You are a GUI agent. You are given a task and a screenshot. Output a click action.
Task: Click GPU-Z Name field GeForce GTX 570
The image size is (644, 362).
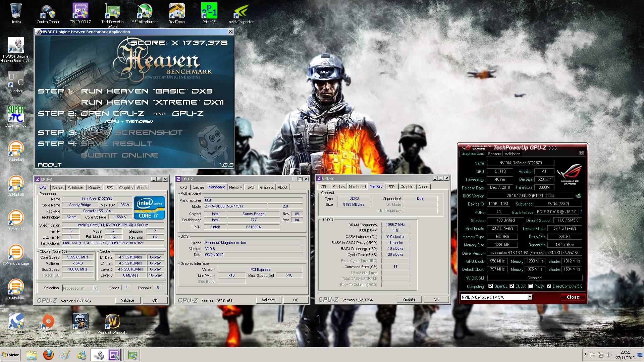[x=521, y=163]
